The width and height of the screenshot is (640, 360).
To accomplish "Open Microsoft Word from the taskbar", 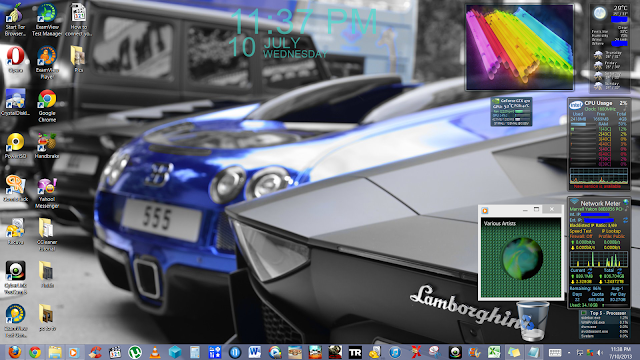I will [x=255, y=352].
